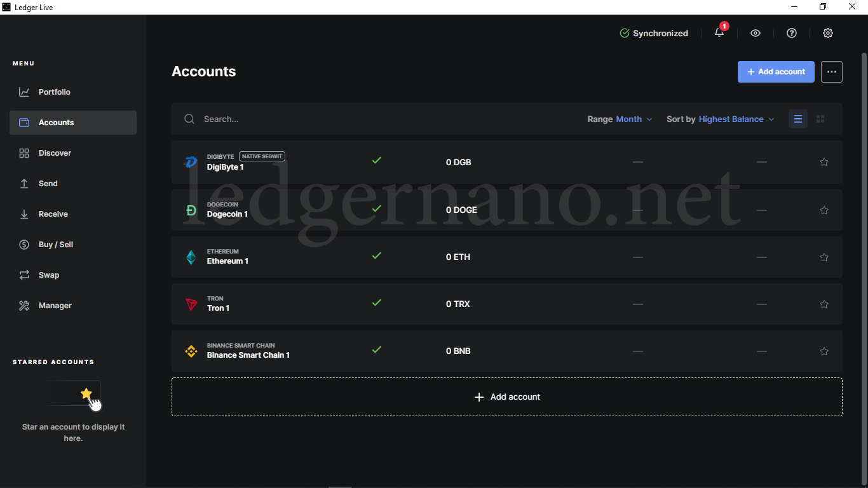Click the 0 TRX balance

coord(458,304)
